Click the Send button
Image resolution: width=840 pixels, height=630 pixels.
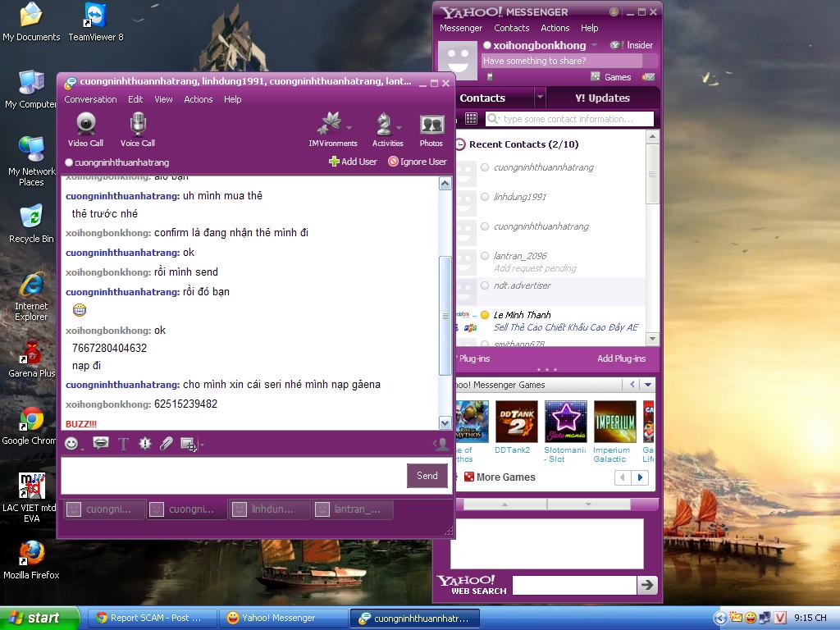[x=427, y=476]
